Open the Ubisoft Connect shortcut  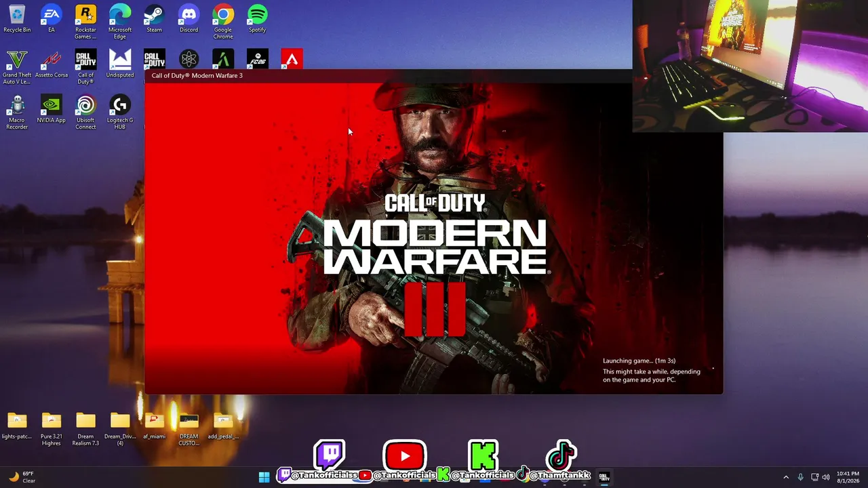[x=85, y=112]
